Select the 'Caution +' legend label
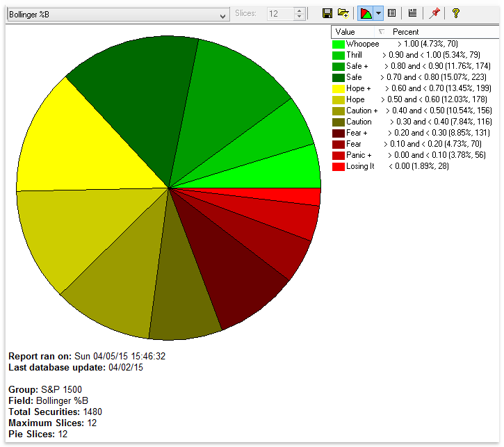This screenshot has height=447, width=504. tap(362, 111)
